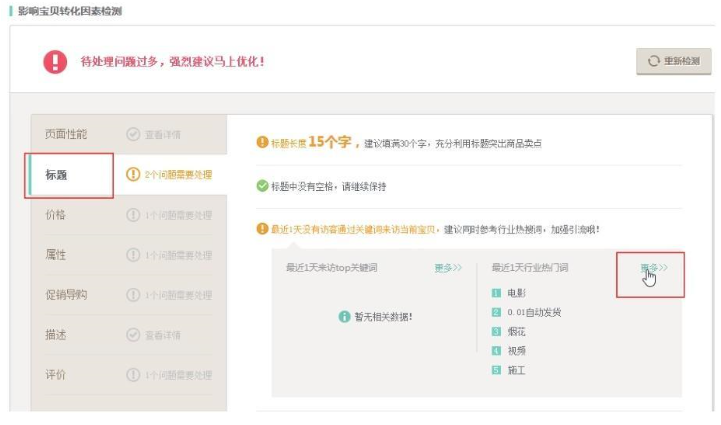The height and width of the screenshot is (425, 721).
Task: Go to the 描述 section
Action: 56,335
